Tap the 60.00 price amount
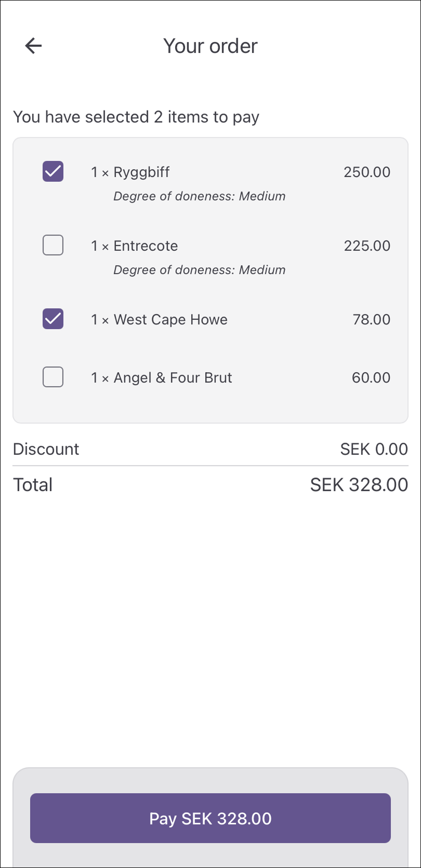Image resolution: width=421 pixels, height=868 pixels. (x=371, y=378)
